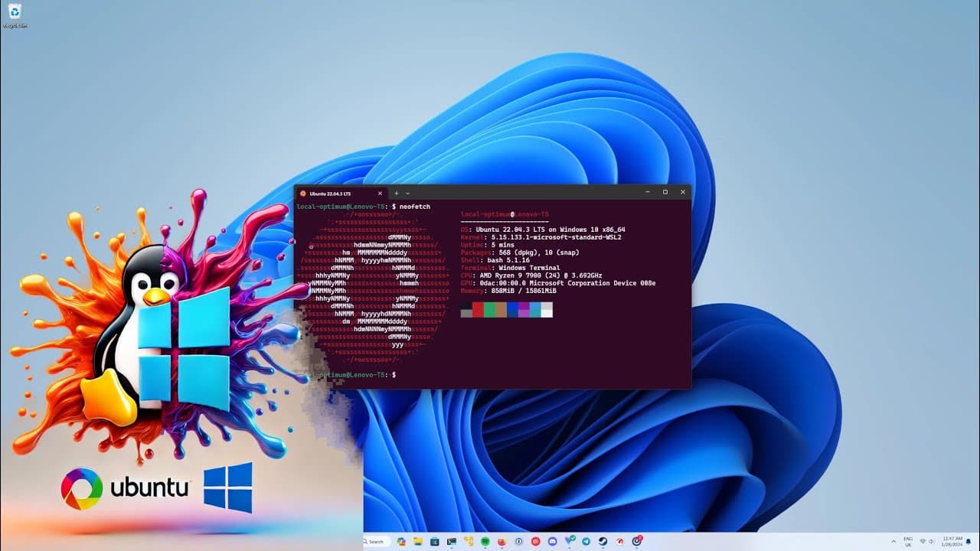Minimize the Windows Terminal window
980x551 pixels.
[647, 192]
